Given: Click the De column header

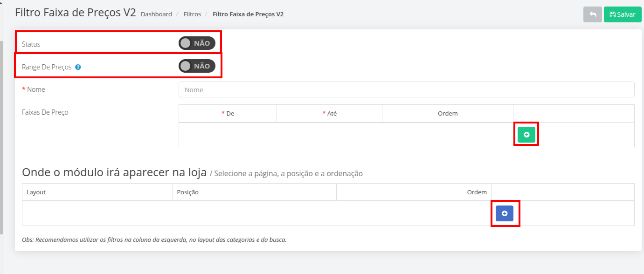Looking at the screenshot, I should [228, 114].
